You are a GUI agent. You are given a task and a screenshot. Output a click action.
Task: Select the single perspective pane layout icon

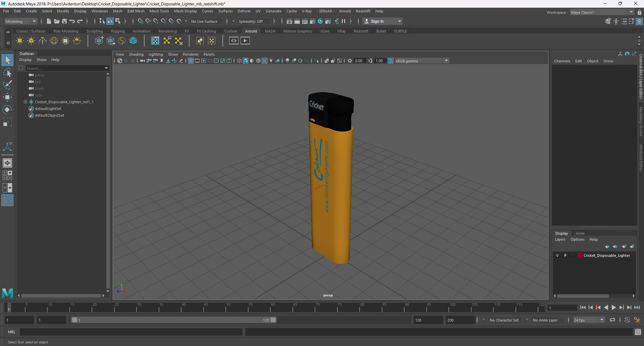coord(7,163)
